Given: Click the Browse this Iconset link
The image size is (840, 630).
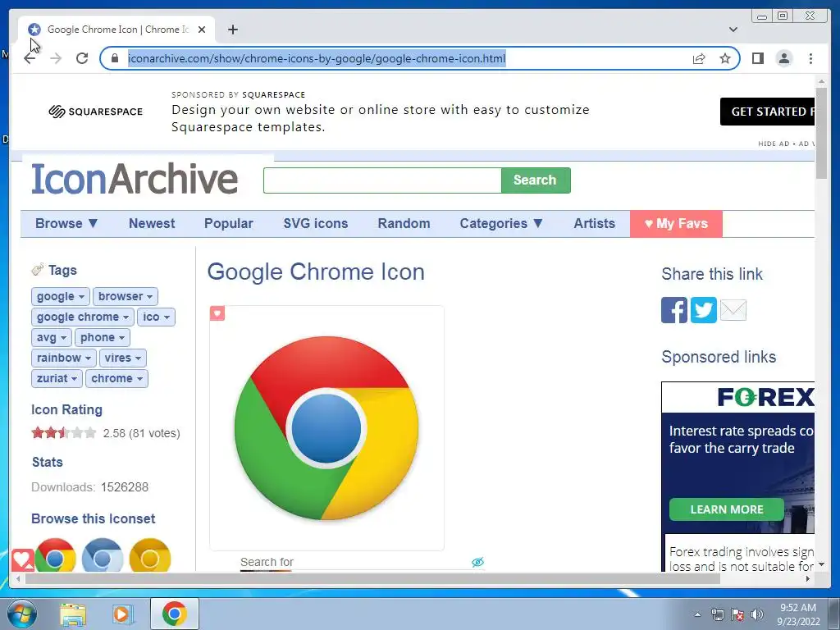Looking at the screenshot, I should [x=94, y=518].
